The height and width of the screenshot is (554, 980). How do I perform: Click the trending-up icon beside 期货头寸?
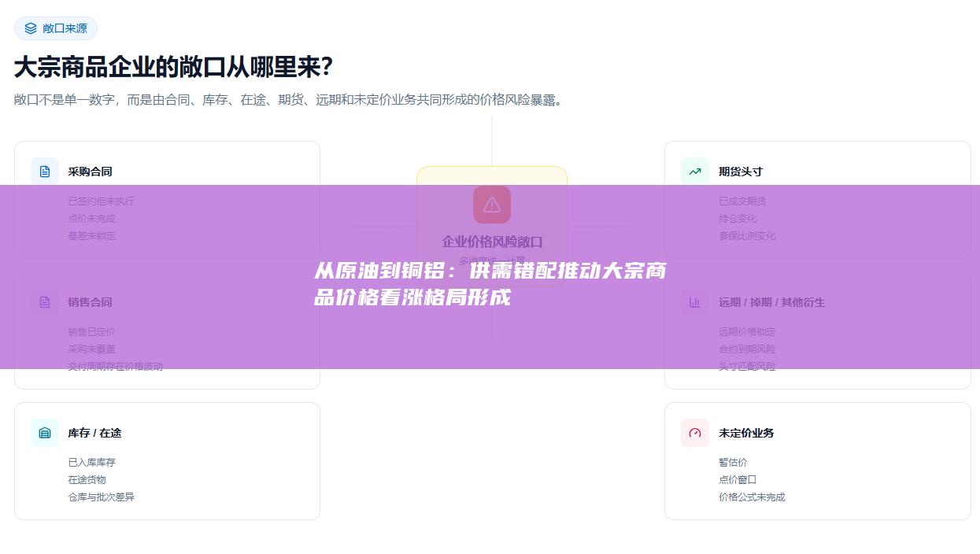(695, 172)
